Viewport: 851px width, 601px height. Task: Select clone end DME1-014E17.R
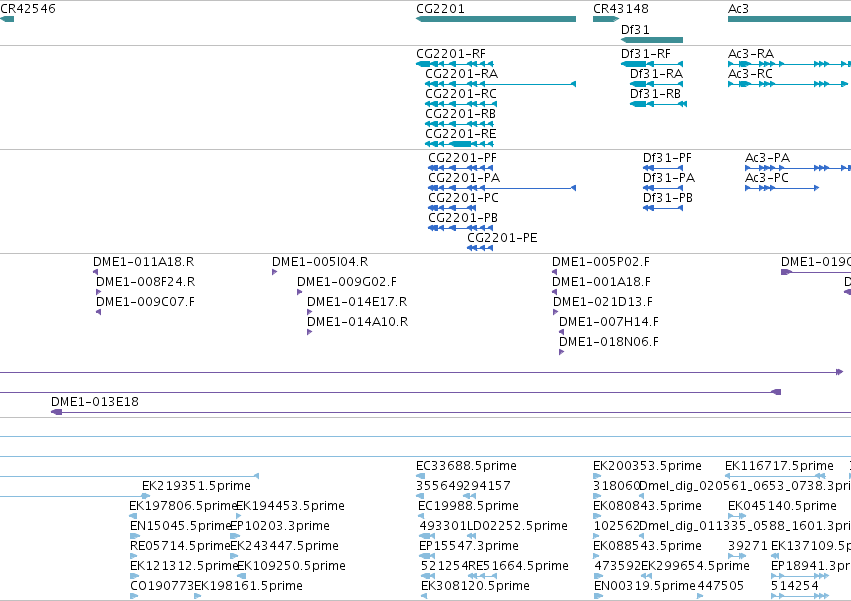309,312
